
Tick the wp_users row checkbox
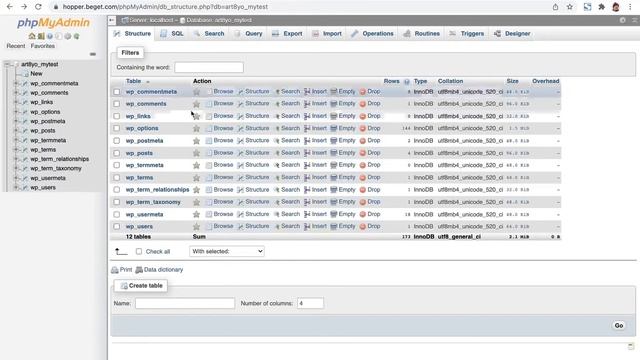click(x=117, y=227)
